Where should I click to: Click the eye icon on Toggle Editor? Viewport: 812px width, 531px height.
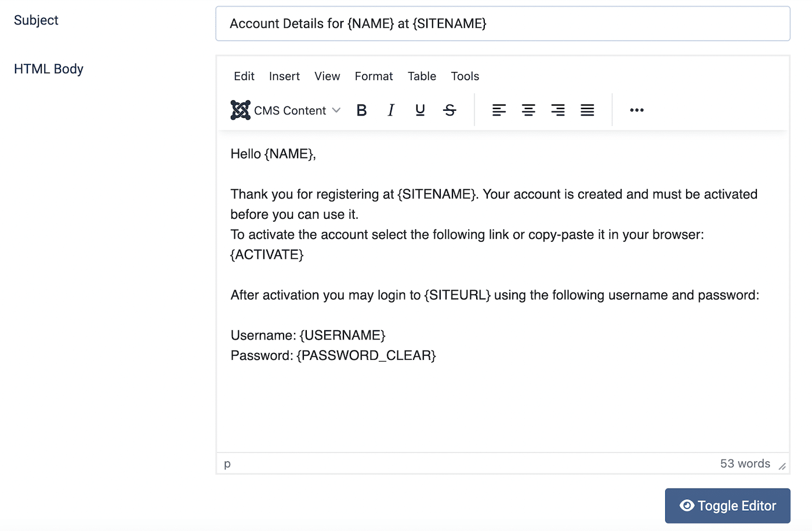coord(687,505)
